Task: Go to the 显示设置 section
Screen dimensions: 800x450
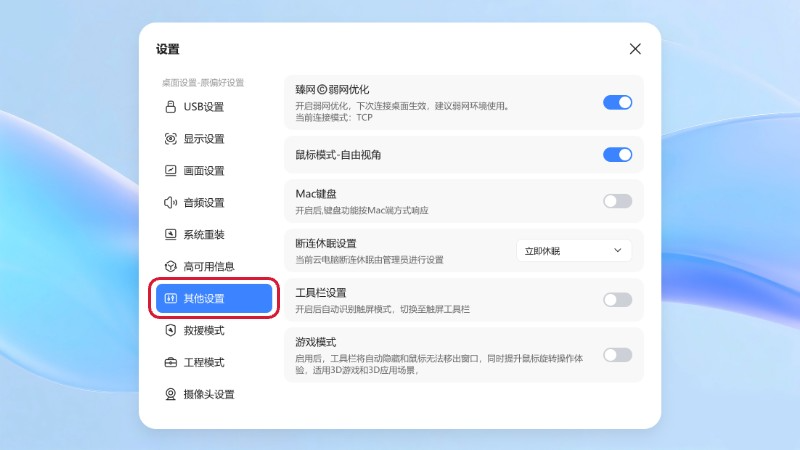Action: [x=214, y=139]
